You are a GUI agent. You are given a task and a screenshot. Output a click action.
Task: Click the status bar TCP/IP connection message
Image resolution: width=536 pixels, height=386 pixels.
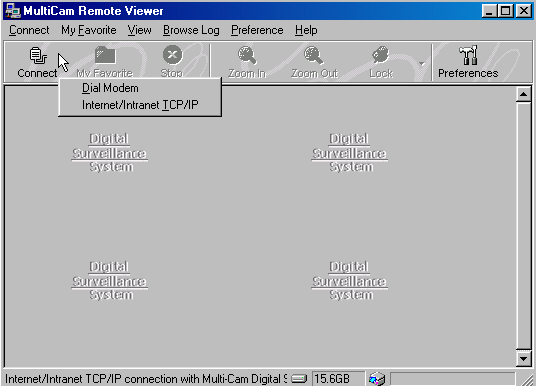click(146, 379)
